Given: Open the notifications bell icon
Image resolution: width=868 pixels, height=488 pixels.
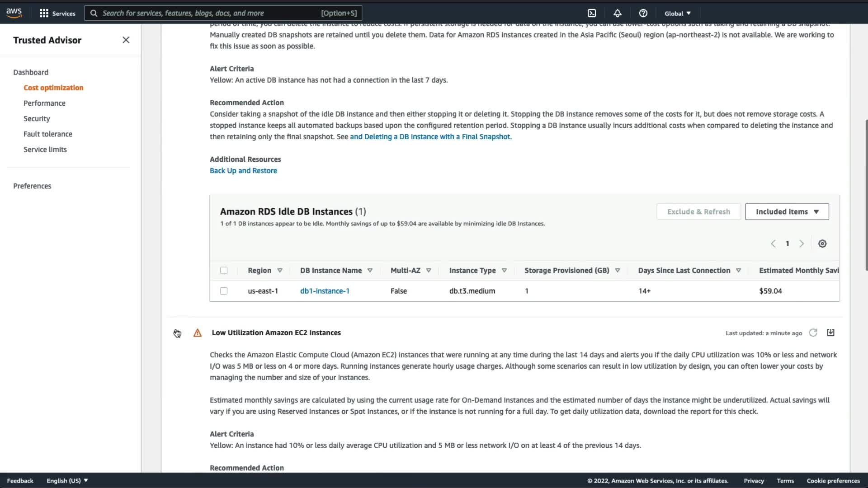Looking at the screenshot, I should [x=617, y=13].
